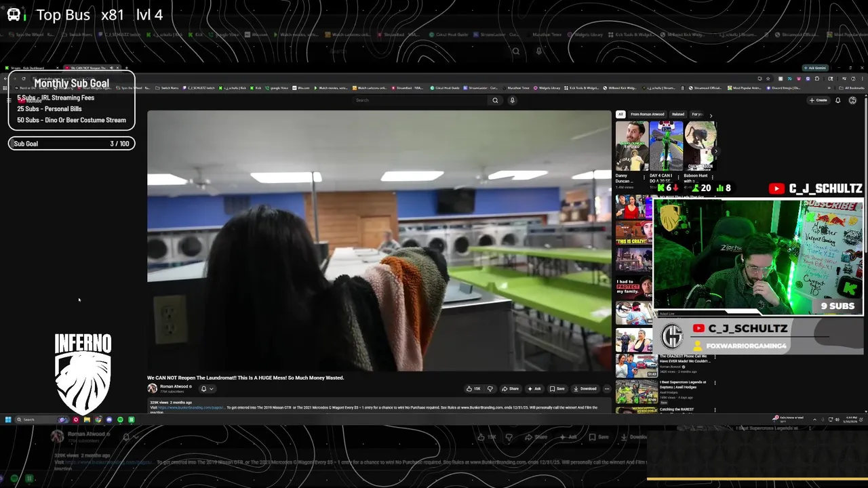Open the Catching the RAREST video title

[x=677, y=409]
